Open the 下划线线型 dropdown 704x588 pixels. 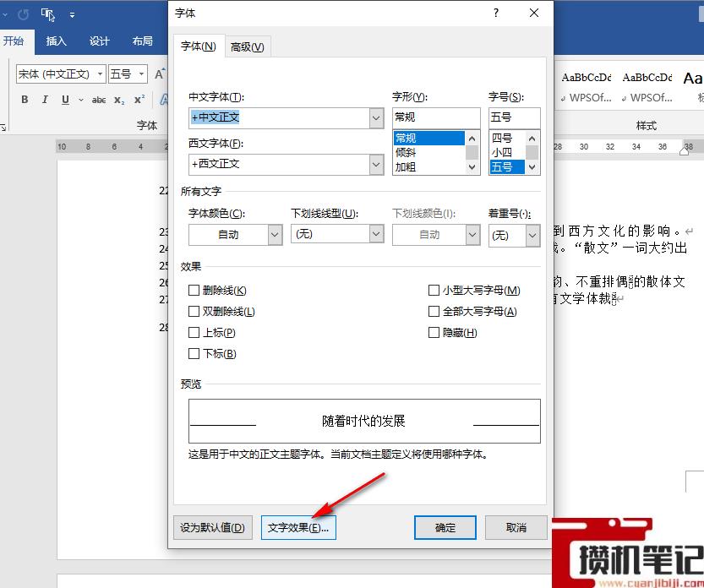[376, 234]
